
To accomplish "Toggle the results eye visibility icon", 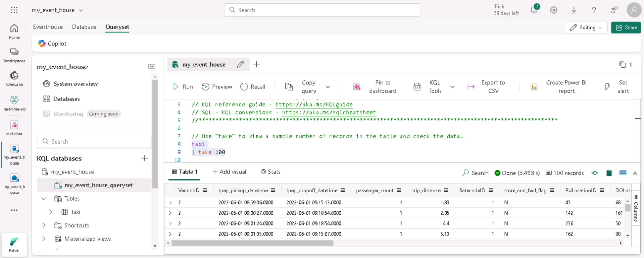I will point(595,173).
